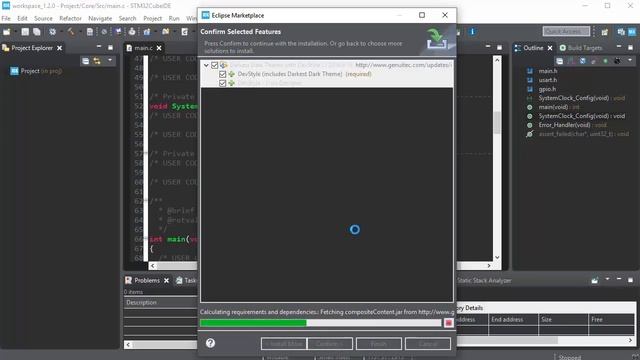Image resolution: width=640 pixels, height=360 pixels.
Task: Switch to the Build Targets tab
Action: point(581,48)
